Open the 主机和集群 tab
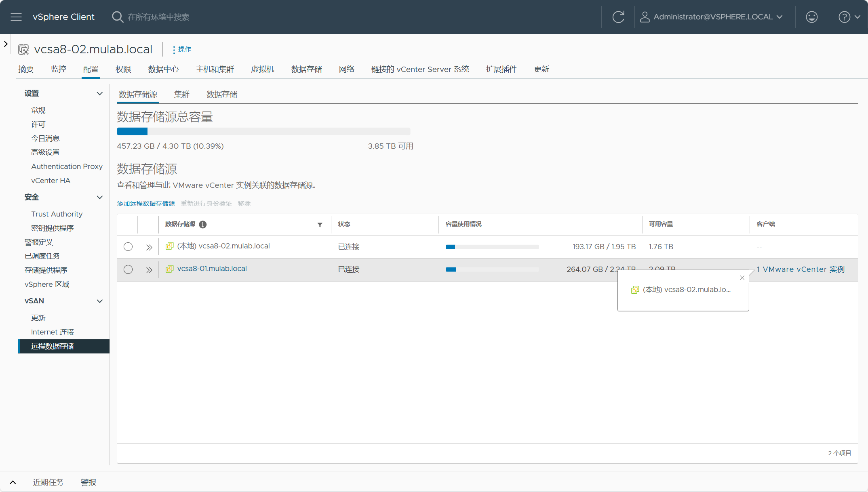The height and width of the screenshot is (492, 868). pyautogui.click(x=215, y=69)
